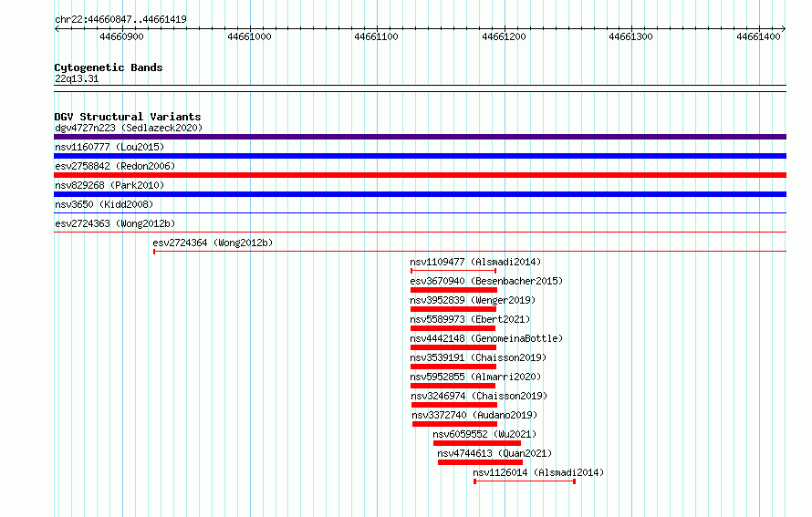The height and width of the screenshot is (517, 812).
Task: Click ruler position 44661400
Action: tap(758, 36)
